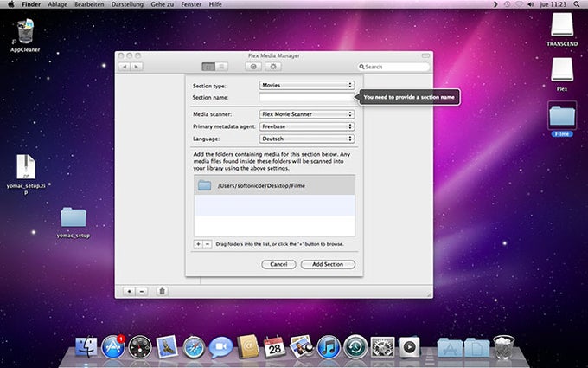Open the Finder menu

pyautogui.click(x=31, y=4)
